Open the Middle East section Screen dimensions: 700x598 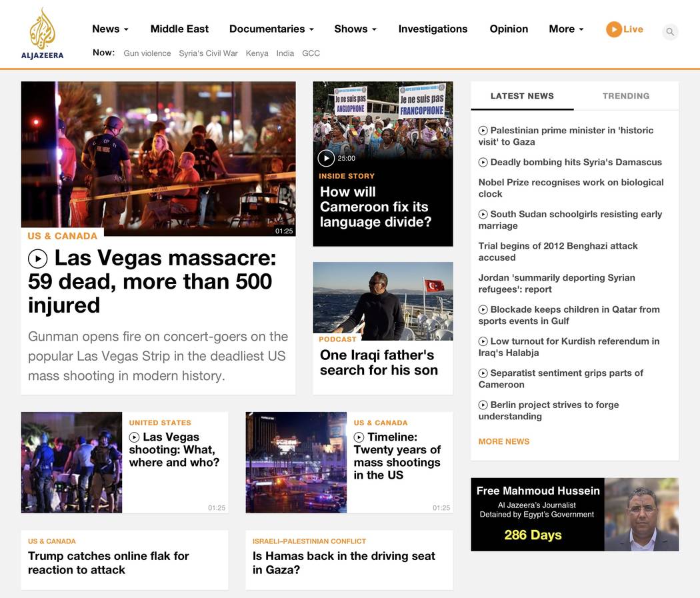click(179, 29)
